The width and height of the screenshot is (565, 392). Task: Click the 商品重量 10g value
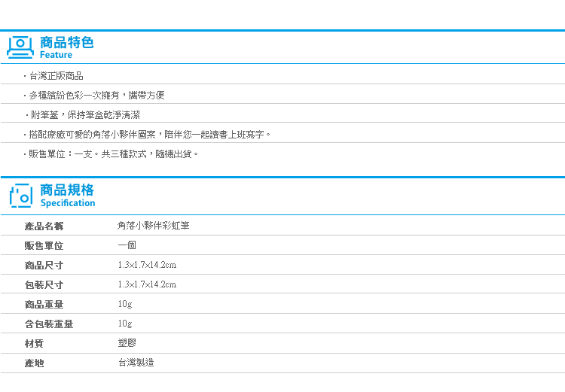[125, 304]
